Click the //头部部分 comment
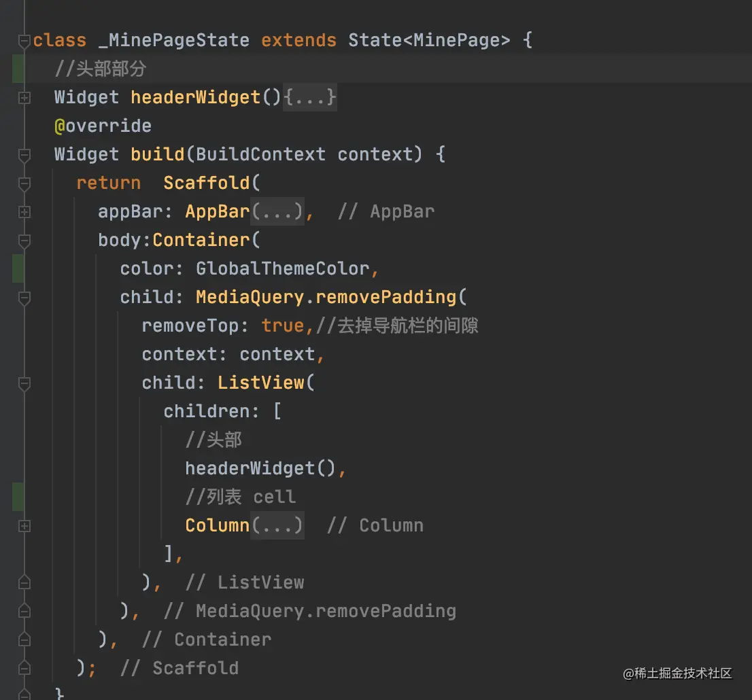Image resolution: width=752 pixels, height=700 pixels. click(101, 69)
